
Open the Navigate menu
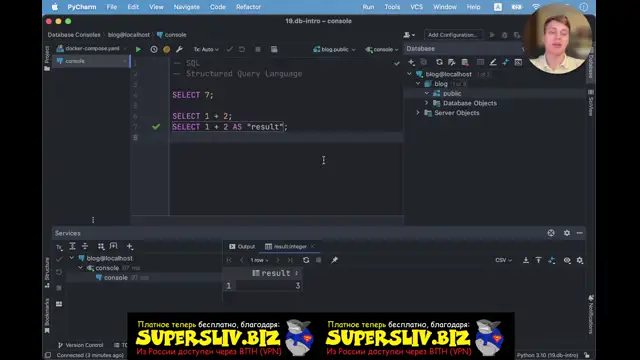[187, 7]
